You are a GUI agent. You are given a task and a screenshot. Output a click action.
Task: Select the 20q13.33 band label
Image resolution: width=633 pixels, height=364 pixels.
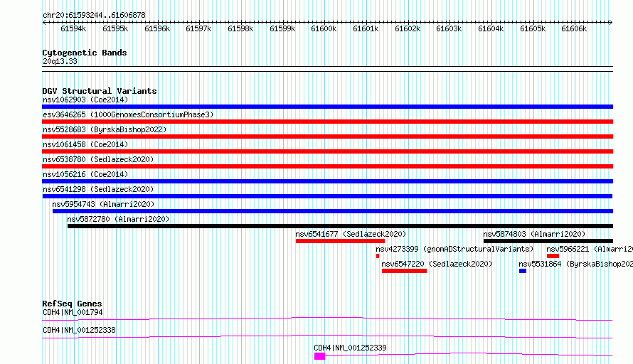(x=60, y=62)
